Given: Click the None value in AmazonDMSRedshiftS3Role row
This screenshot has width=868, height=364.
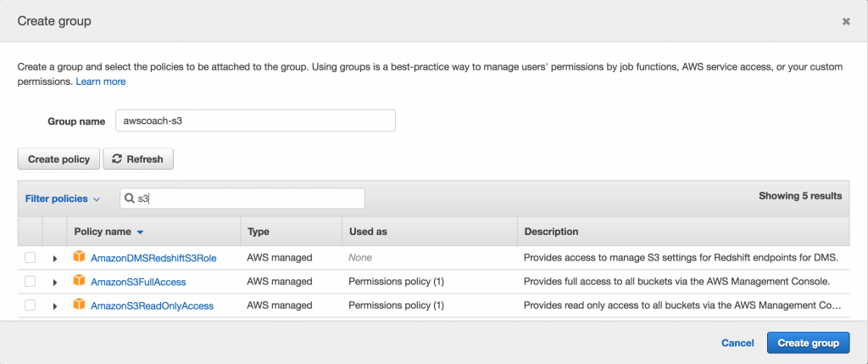Looking at the screenshot, I should click(x=359, y=258).
